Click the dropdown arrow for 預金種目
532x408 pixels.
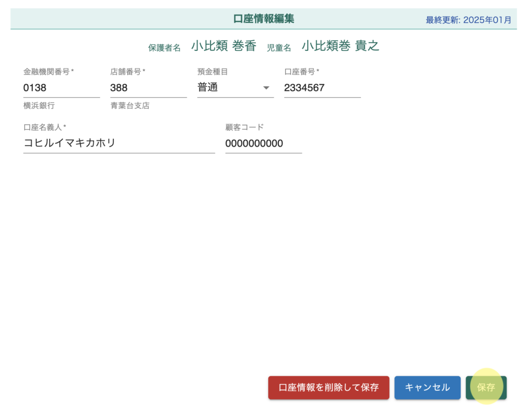(x=266, y=88)
